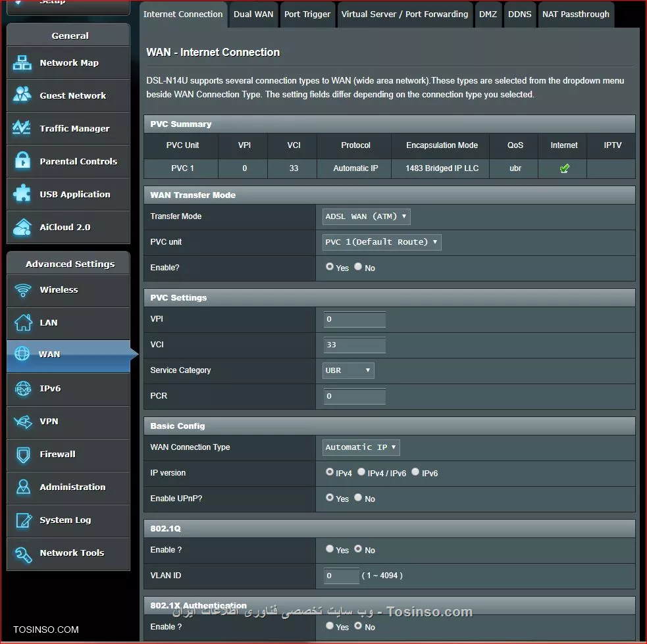Open the System Log notepad icon
Viewport: 647px width, 644px height.
coord(24,520)
